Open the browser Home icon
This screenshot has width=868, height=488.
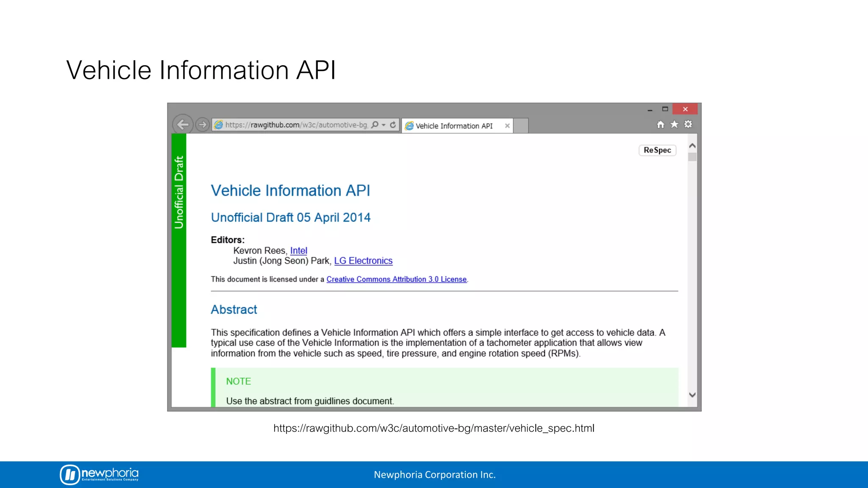(660, 125)
